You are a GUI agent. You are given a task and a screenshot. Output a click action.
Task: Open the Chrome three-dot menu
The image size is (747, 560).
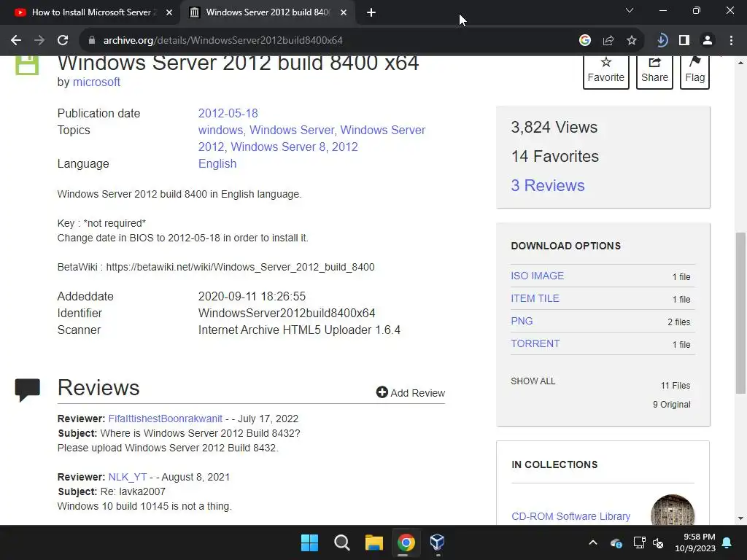(731, 41)
